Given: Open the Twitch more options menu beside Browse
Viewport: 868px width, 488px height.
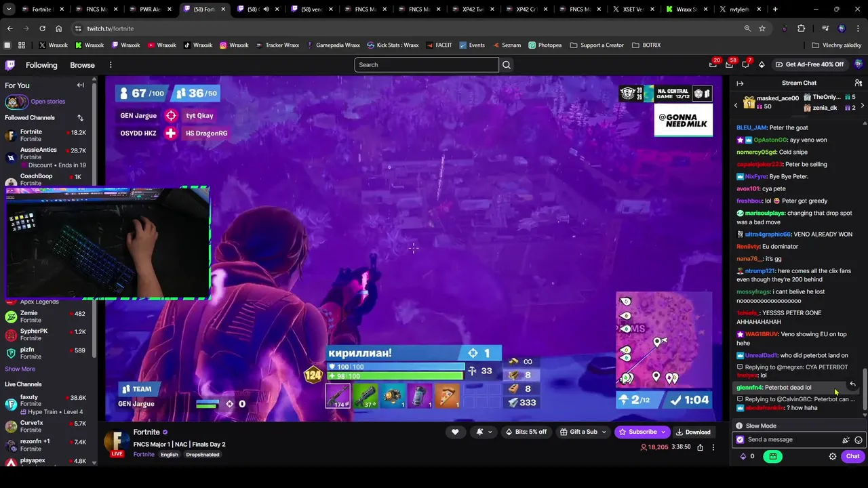Looking at the screenshot, I should (x=111, y=65).
